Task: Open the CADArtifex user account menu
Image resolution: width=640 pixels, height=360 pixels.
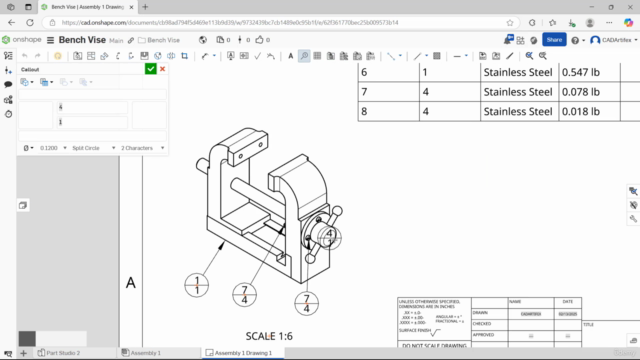Action: (614, 40)
